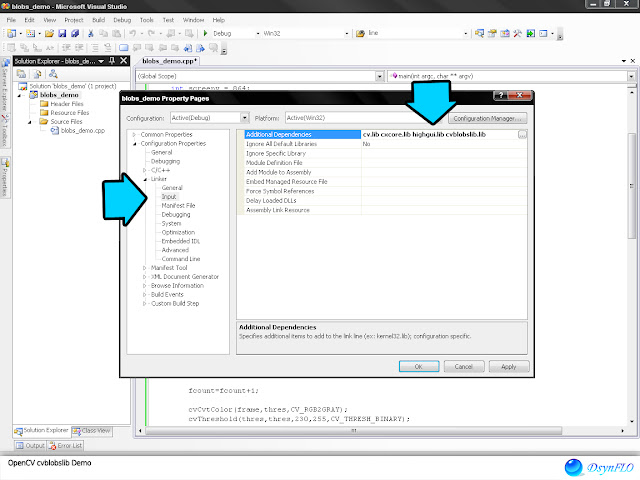The height and width of the screenshot is (480, 640).
Task: Click the Undo arrow icon
Action: click(133, 33)
